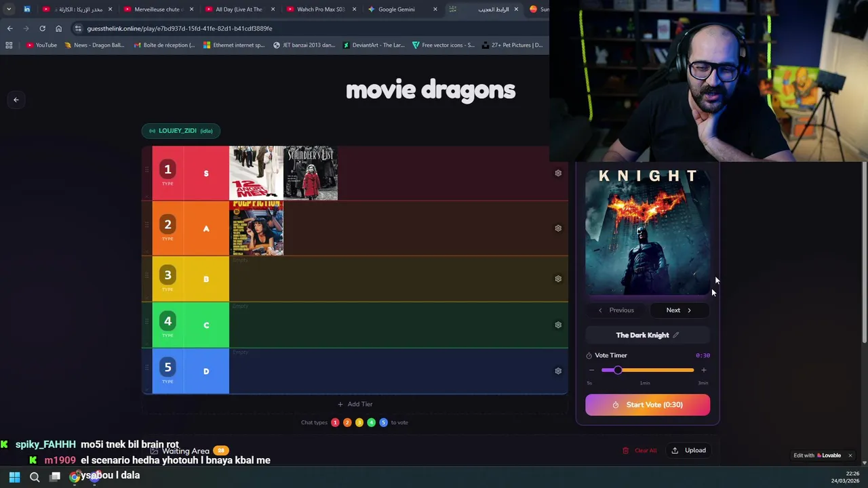Click rank number 5 type cell

(167, 371)
